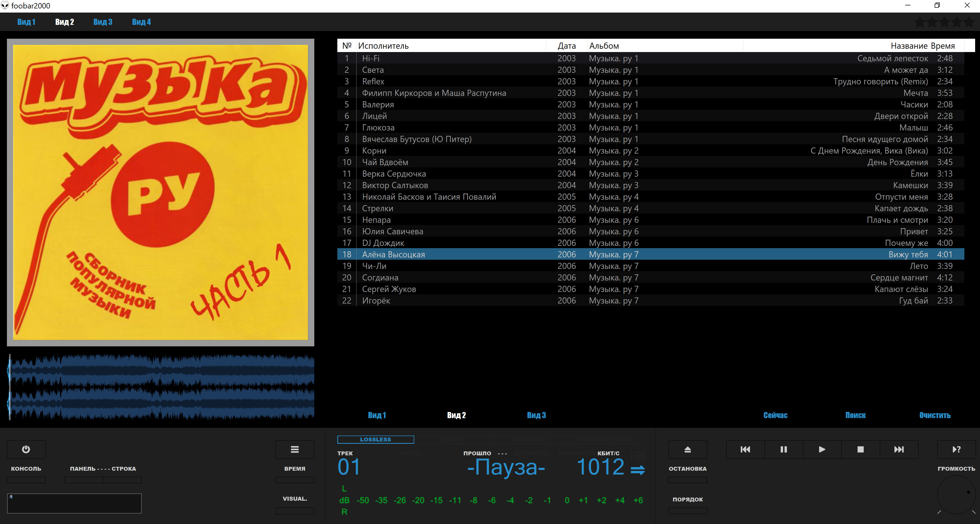
Task: Select Глюкоза Малыш row
Action: tap(651, 128)
